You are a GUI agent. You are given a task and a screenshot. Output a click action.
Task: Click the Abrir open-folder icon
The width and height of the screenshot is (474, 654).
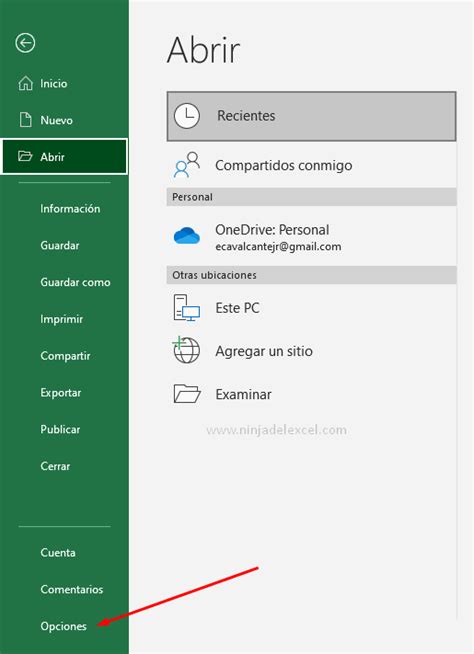[25, 156]
